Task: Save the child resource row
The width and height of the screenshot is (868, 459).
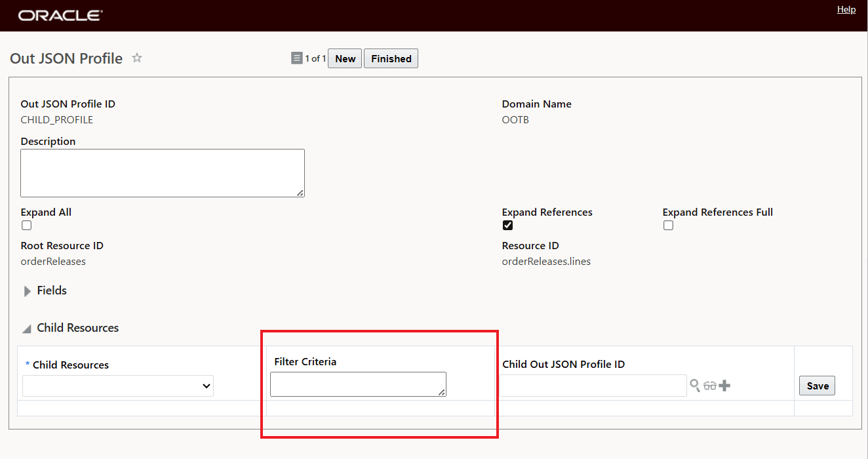Action: [817, 386]
